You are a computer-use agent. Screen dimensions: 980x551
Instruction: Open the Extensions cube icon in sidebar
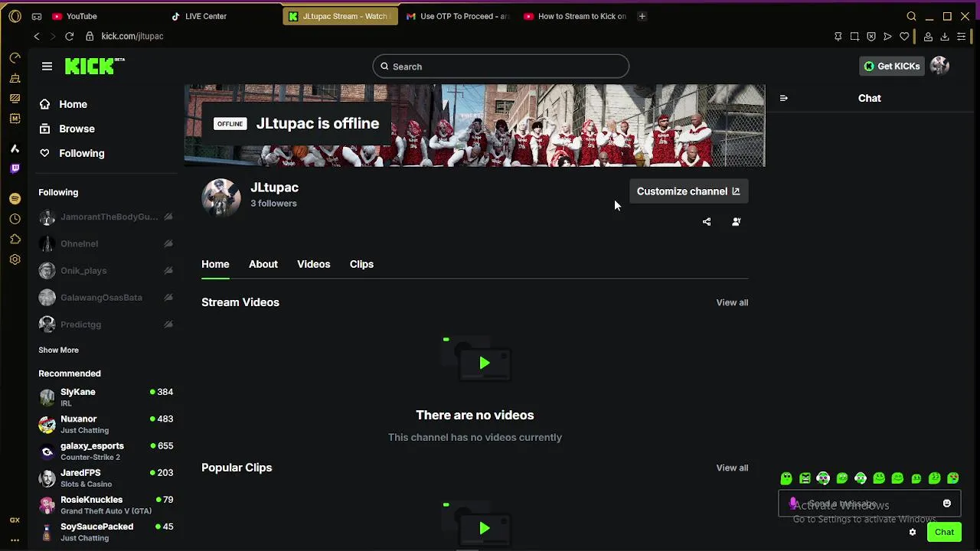[x=15, y=240]
